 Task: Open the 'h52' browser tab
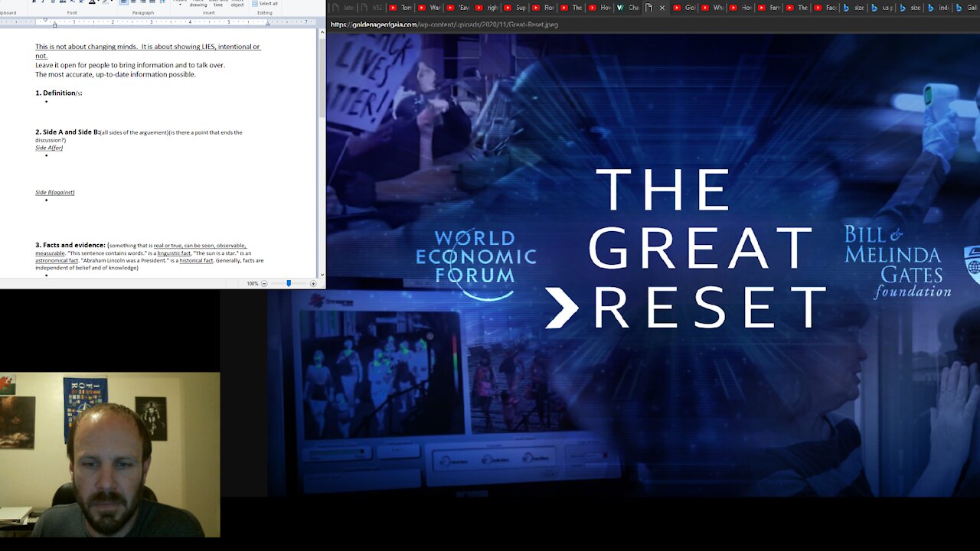[371, 8]
